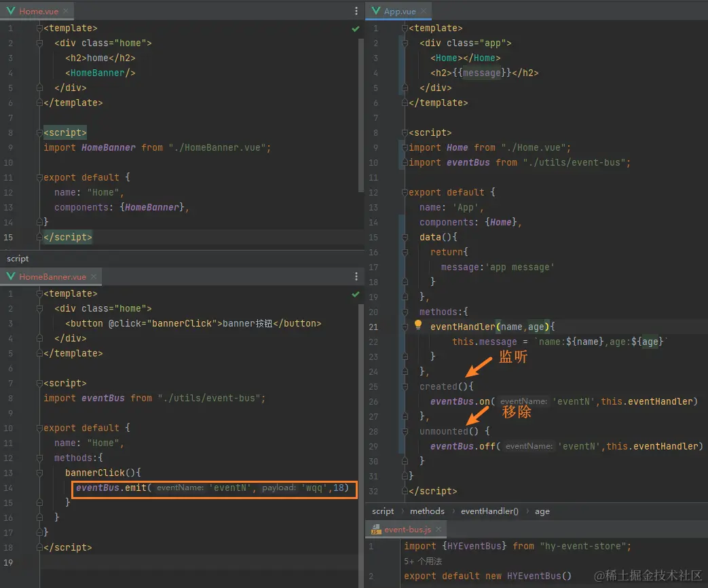The height and width of the screenshot is (588, 708).
Task: Close the event-bus.js tab
Action: coord(439,530)
